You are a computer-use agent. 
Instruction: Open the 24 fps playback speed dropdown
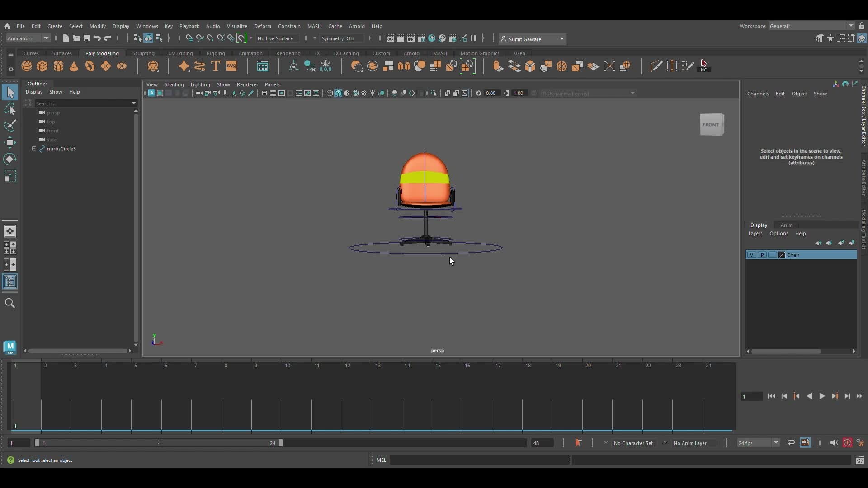point(758,443)
